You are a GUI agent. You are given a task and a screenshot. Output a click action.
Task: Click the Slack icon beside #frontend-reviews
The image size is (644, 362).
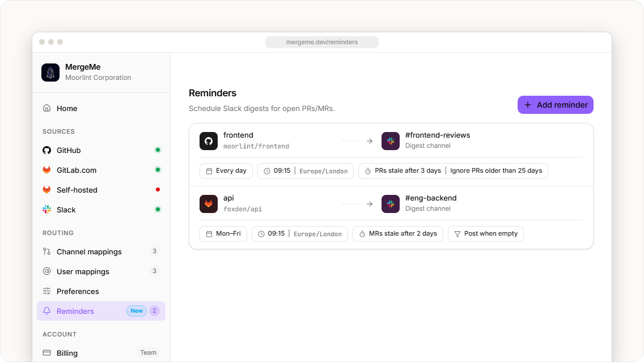pyautogui.click(x=391, y=140)
